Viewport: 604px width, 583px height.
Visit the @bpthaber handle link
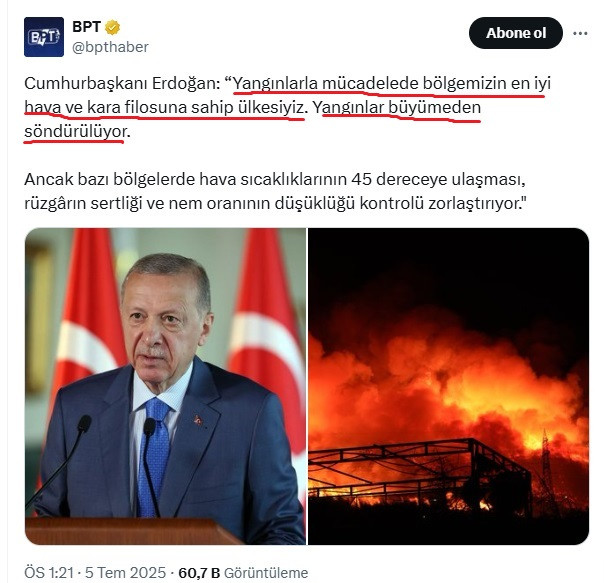110,47
